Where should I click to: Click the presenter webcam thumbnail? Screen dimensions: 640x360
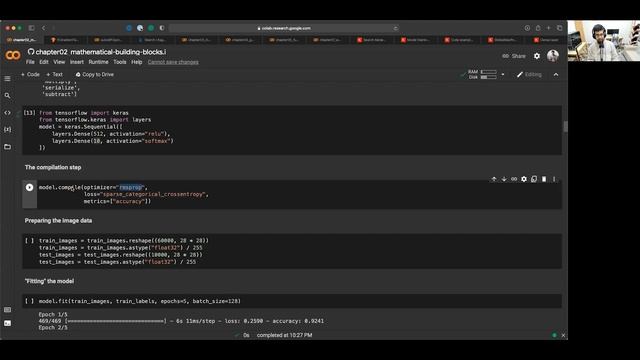click(604, 41)
